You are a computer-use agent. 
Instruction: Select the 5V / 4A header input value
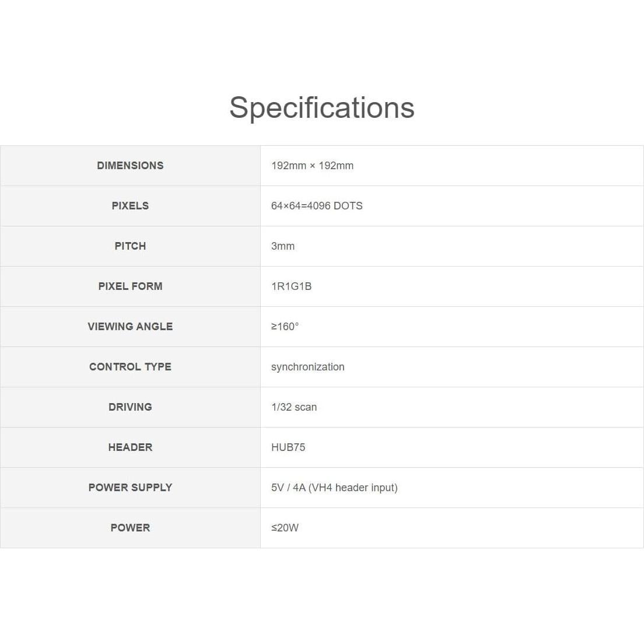(334, 488)
